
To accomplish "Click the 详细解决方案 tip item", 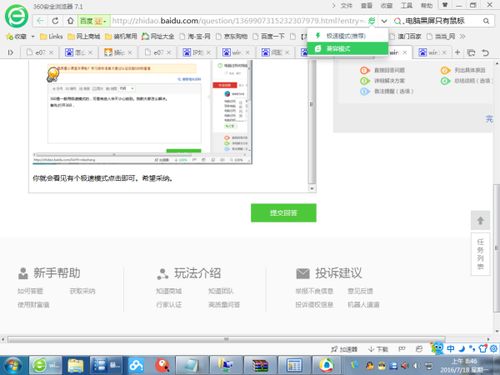I will click(x=383, y=81).
